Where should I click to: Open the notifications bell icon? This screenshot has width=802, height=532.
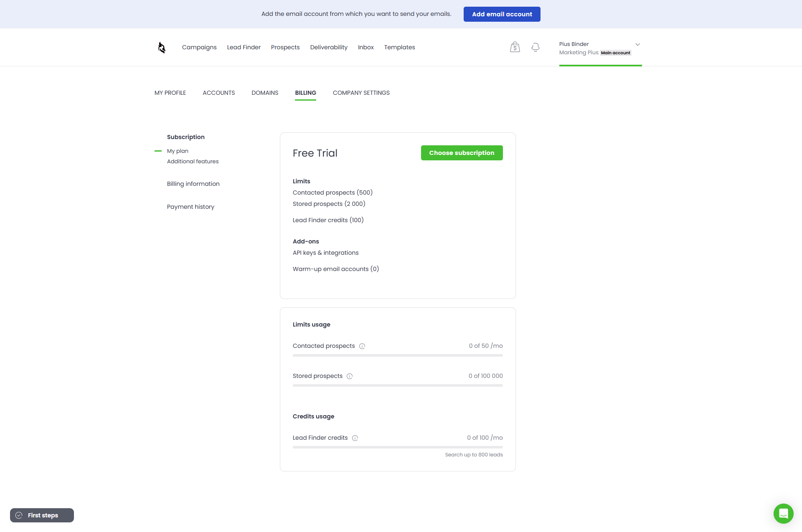[x=535, y=47]
